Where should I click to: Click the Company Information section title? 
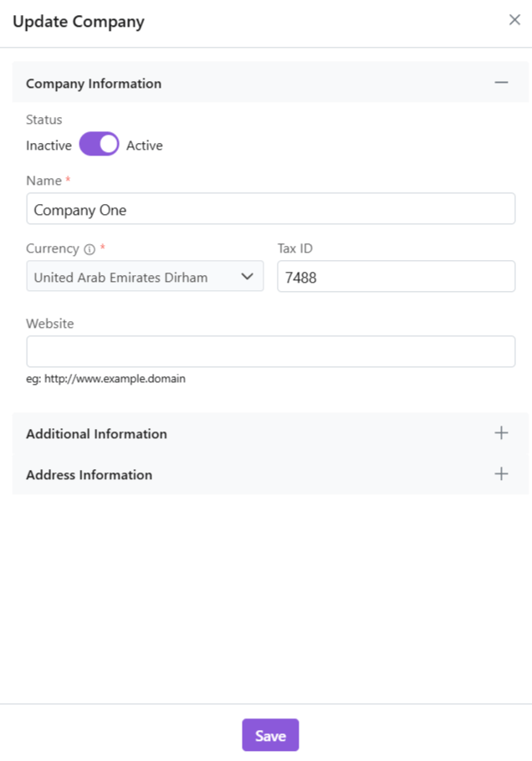pos(94,84)
